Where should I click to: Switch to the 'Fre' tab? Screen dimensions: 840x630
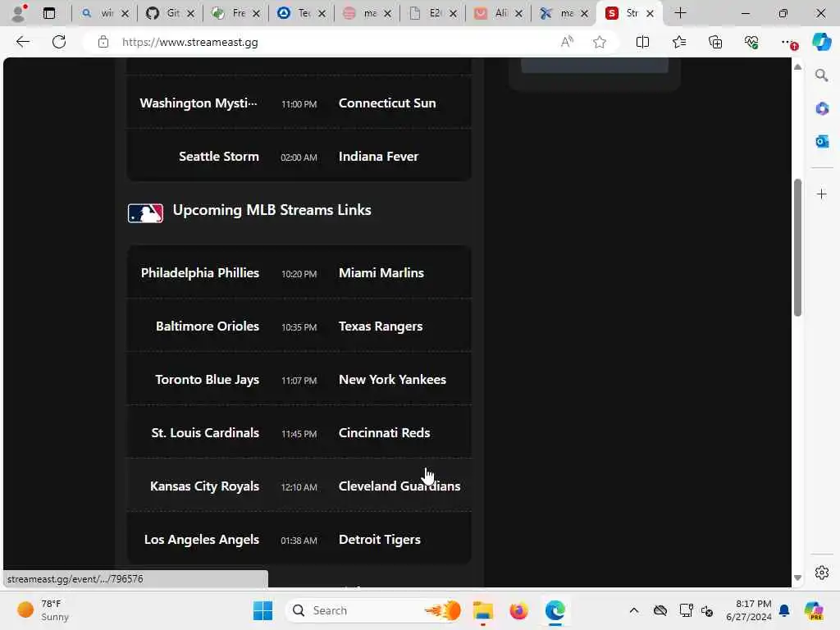229,13
